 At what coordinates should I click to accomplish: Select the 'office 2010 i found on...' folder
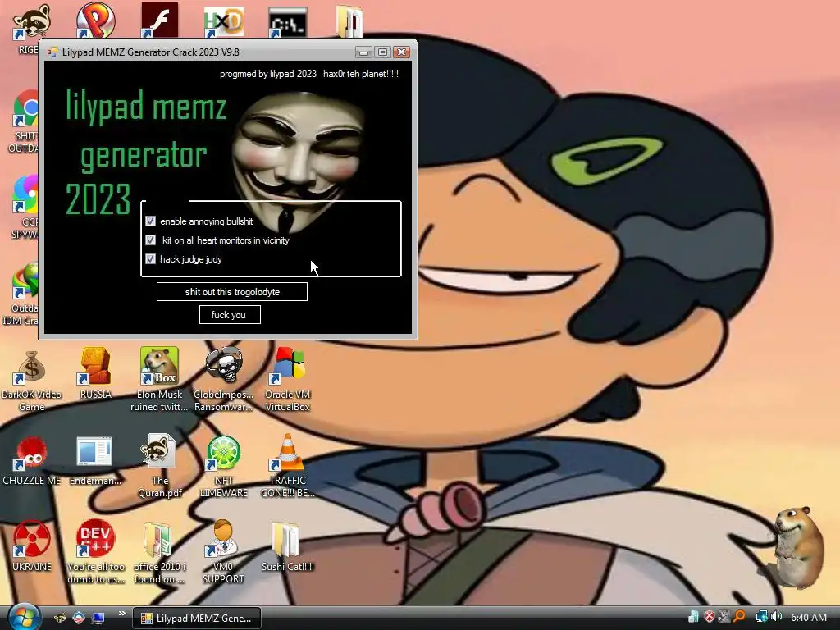tap(158, 540)
